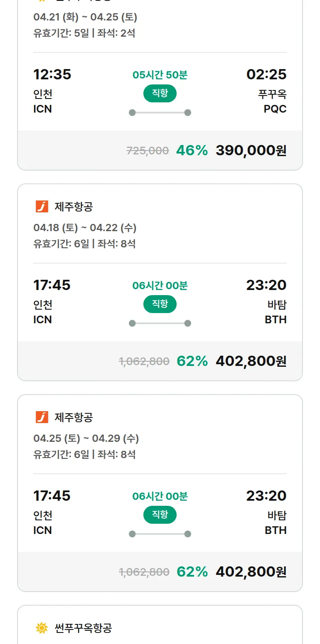Tap 직항 badge on 04.18 Batam flight
Screen dimensions: 320x644
[x=160, y=304]
